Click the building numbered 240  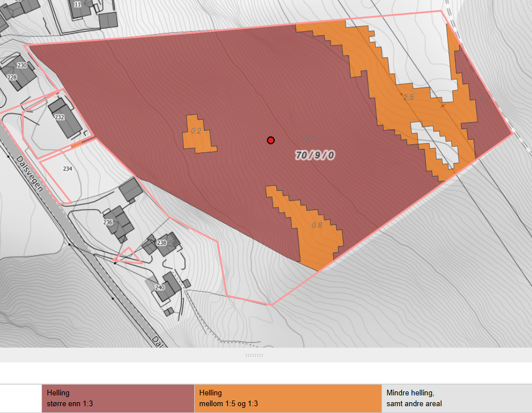pyautogui.click(x=169, y=287)
